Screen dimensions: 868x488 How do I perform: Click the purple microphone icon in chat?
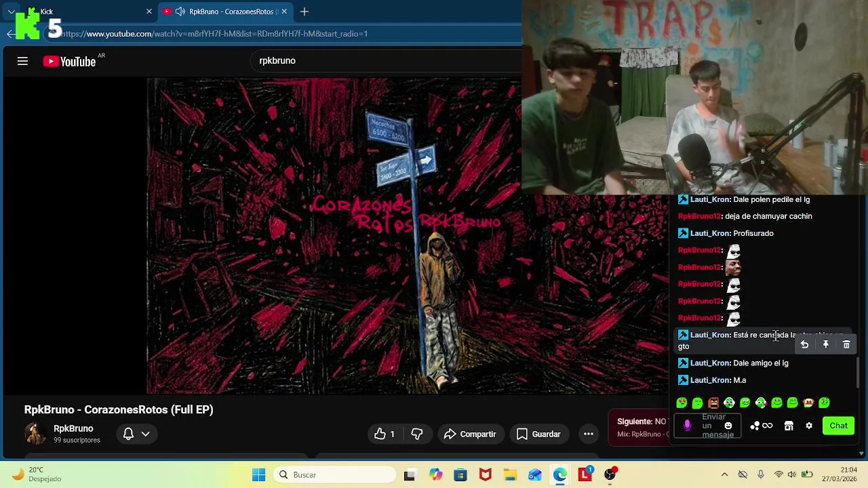click(x=687, y=426)
